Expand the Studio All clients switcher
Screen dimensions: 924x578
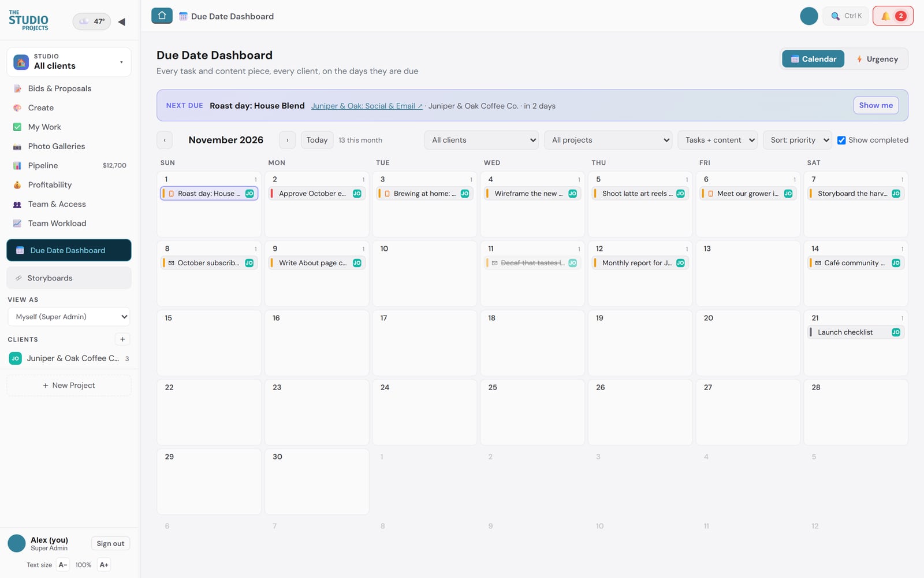pos(69,62)
